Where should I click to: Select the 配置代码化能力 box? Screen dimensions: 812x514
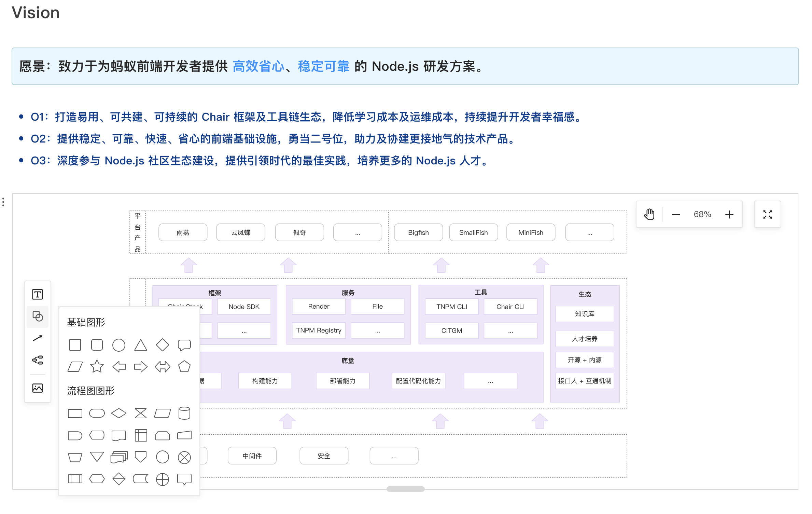tap(418, 381)
